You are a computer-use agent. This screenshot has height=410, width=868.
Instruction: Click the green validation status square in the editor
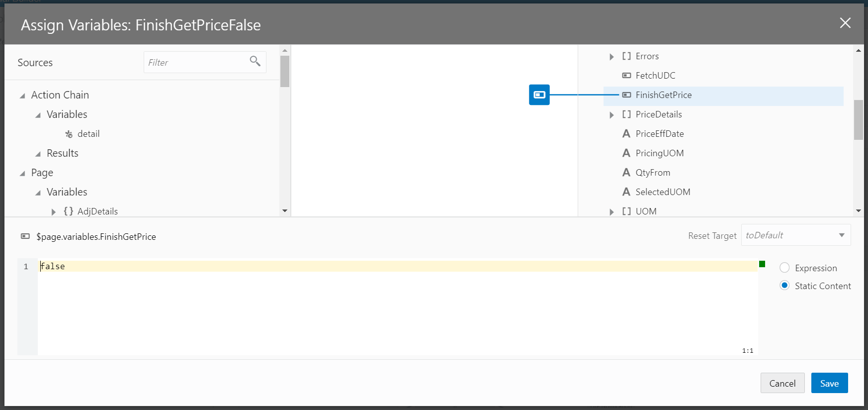[x=762, y=264]
